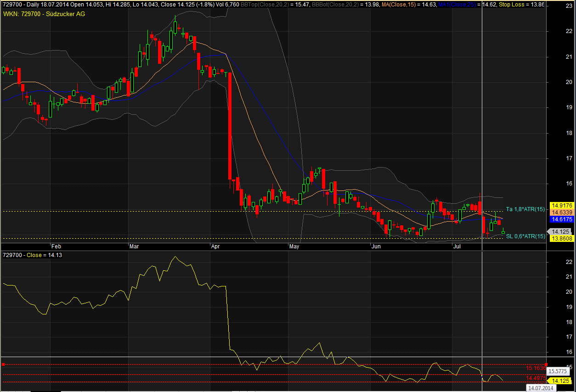Click the 14.07.2014 crosshair date label
This screenshot has height=392, width=576.
pyautogui.click(x=542, y=388)
